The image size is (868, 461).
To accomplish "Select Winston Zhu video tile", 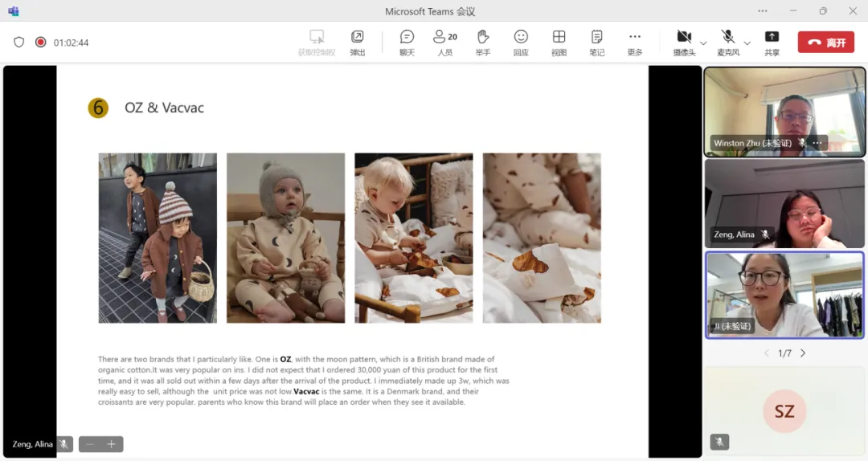I will (x=784, y=112).
